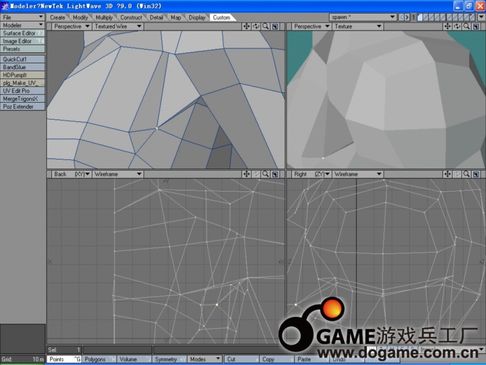Activate the BandGlue tool
The image size is (486, 365).
22,67
